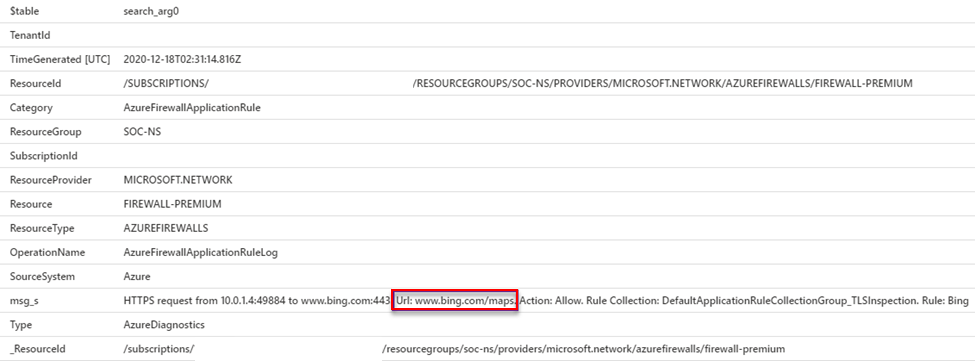975x361 pixels.
Task: Click the ResourceType field label
Action: pyautogui.click(x=42, y=228)
